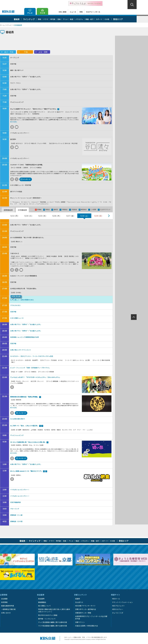Select date 5/17 (金)
The height and width of the screenshot is (644, 148).
click(70, 216)
